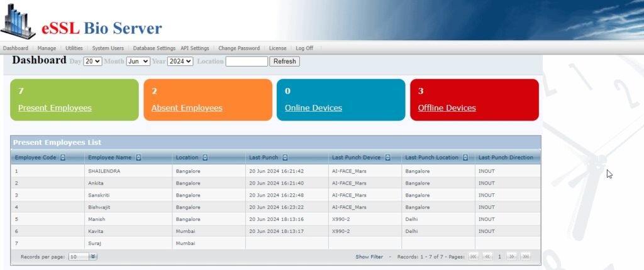Click the Last Punch Device sort icon
Image resolution: width=644 pixels, height=270 pixels.
pos(387,158)
